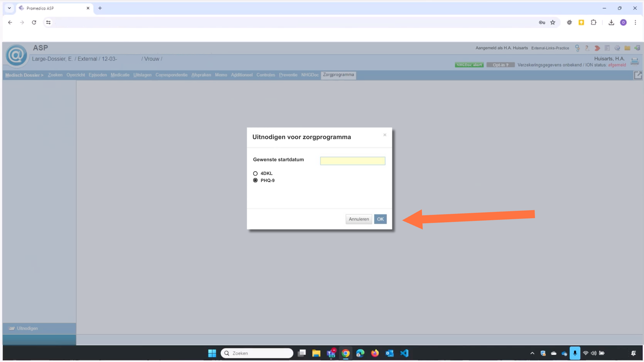Open the Zorgprogramma tab
The image size is (644, 362).
coord(338,75)
